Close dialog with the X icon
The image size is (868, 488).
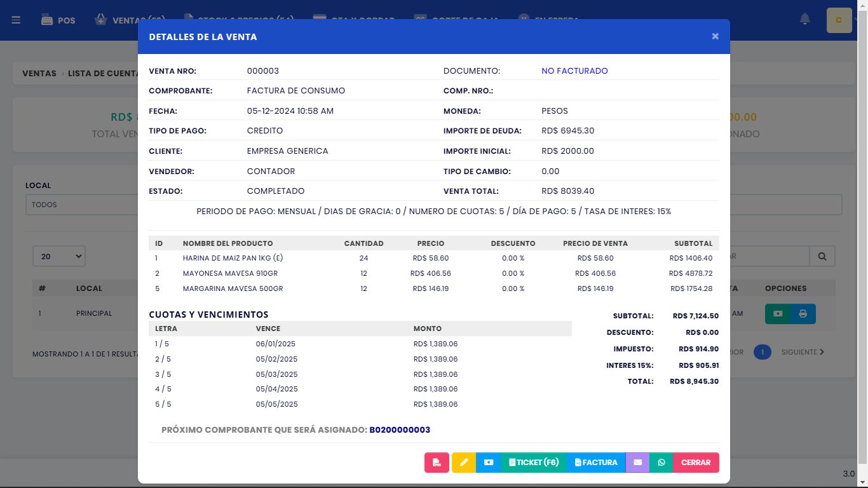(715, 36)
